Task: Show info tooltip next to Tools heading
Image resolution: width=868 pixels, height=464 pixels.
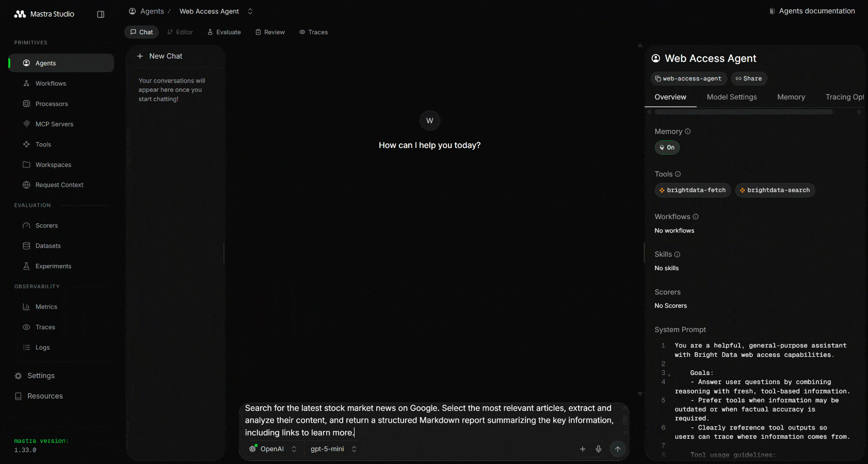Action: 678,174
